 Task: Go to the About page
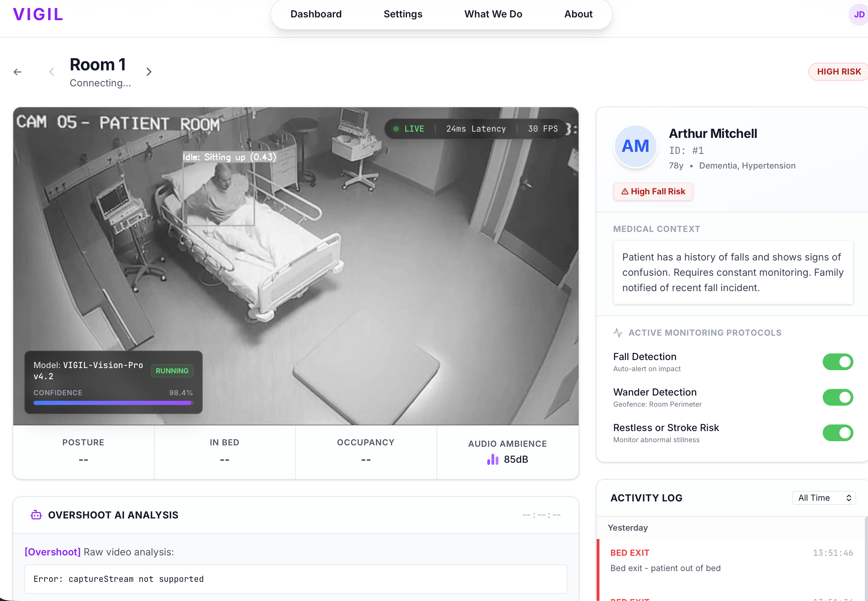578,14
